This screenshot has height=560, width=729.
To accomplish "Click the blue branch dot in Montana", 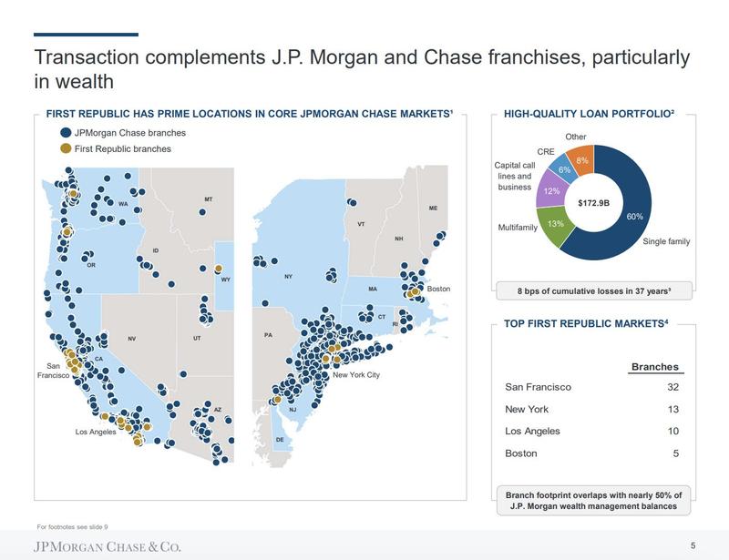I will 202,212.
